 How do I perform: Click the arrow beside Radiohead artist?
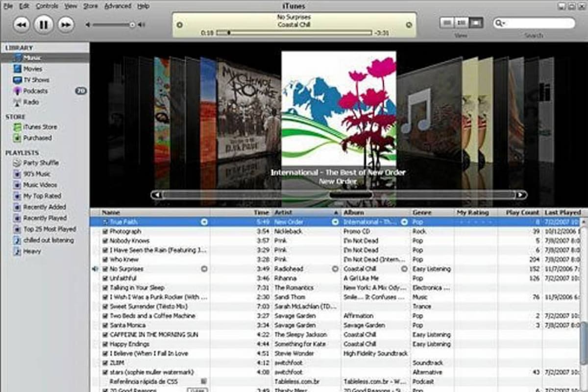pos(335,269)
